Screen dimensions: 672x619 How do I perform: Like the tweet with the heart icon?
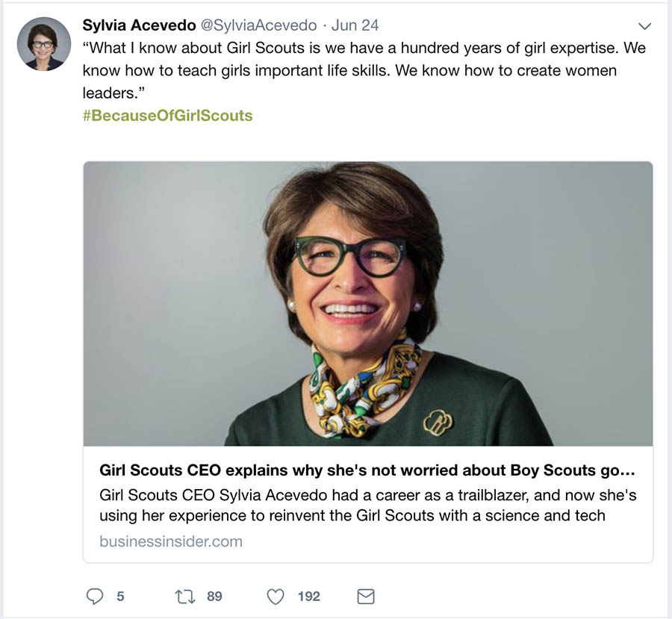[276, 596]
